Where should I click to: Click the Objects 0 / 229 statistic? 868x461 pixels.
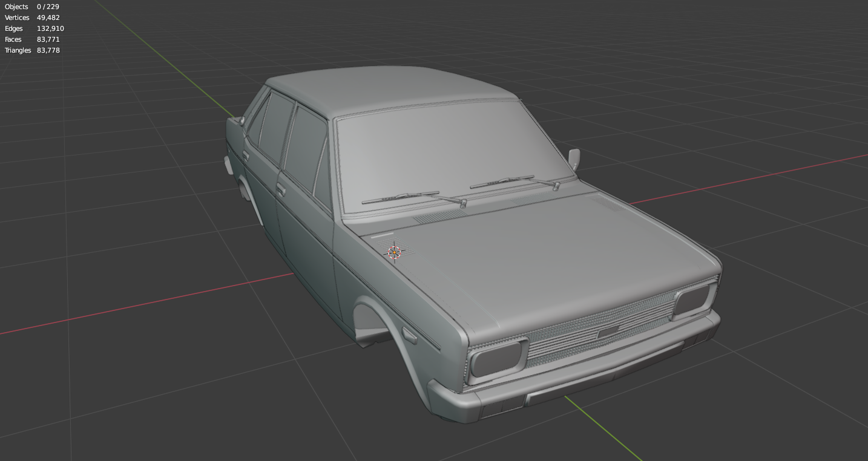coord(32,7)
